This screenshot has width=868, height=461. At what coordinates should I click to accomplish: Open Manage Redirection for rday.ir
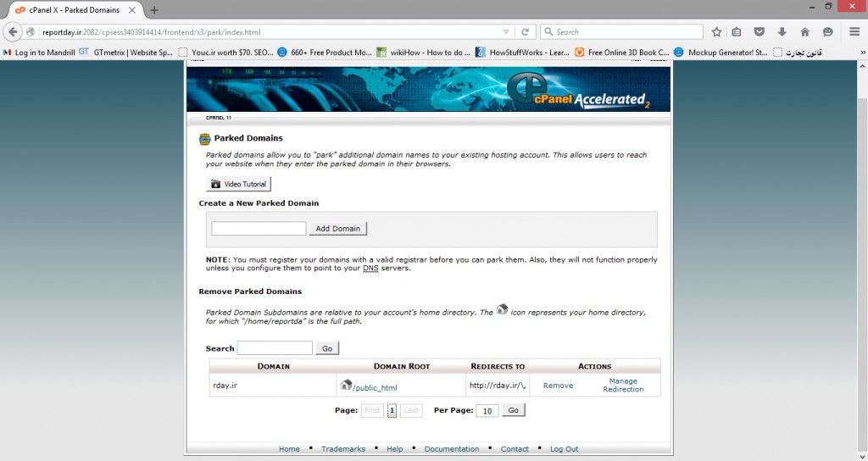(623, 386)
